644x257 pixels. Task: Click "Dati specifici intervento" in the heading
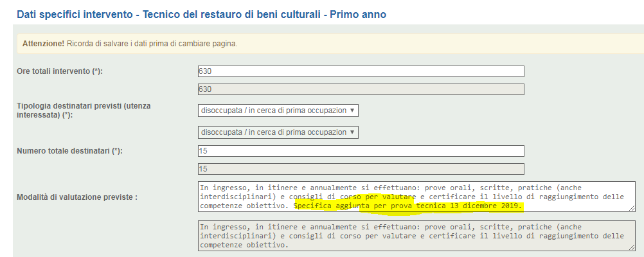(x=74, y=13)
